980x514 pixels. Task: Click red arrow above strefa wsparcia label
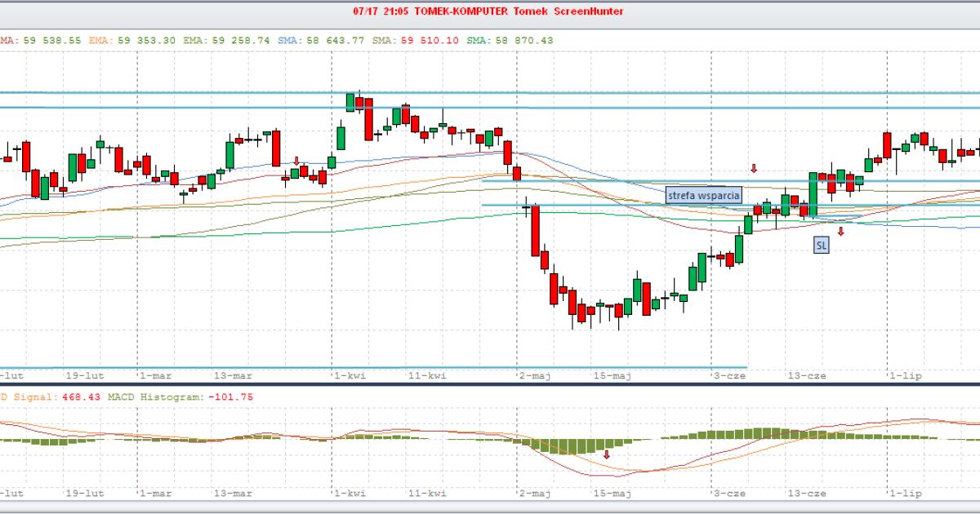coord(754,168)
